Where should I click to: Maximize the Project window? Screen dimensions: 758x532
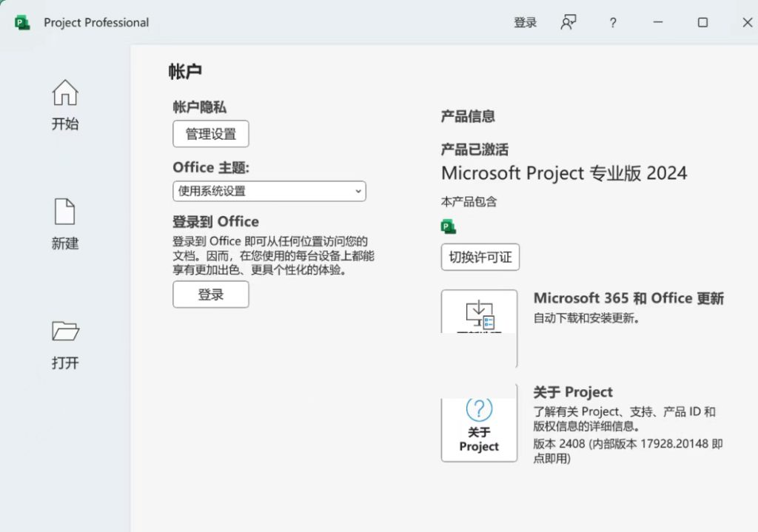702,23
